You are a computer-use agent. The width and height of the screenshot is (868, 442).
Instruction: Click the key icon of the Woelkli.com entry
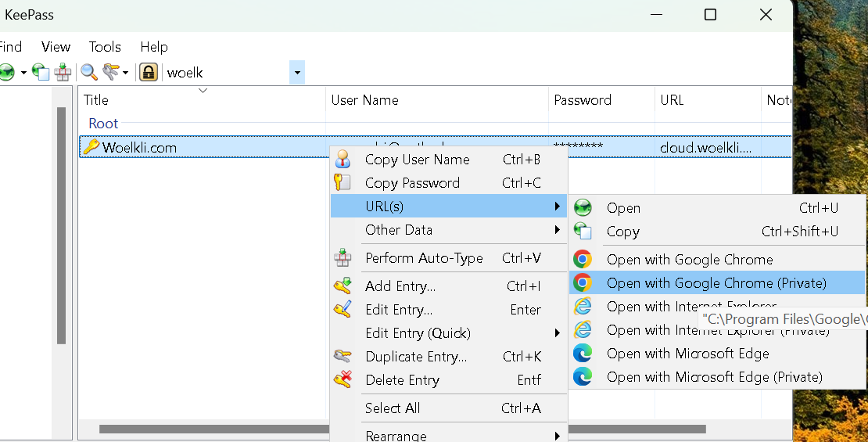pos(91,147)
